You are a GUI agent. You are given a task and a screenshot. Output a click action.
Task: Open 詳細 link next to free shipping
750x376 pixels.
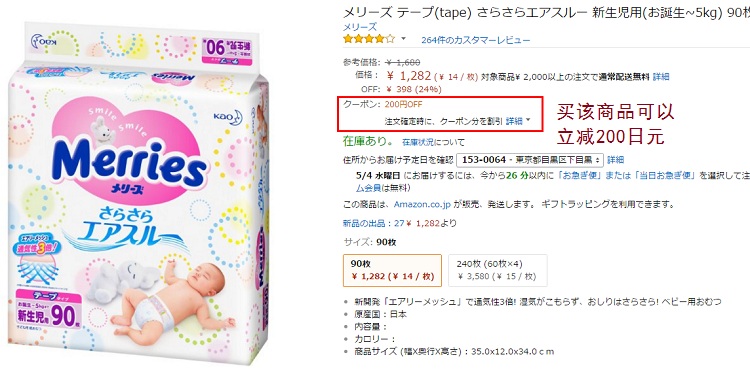[661, 77]
